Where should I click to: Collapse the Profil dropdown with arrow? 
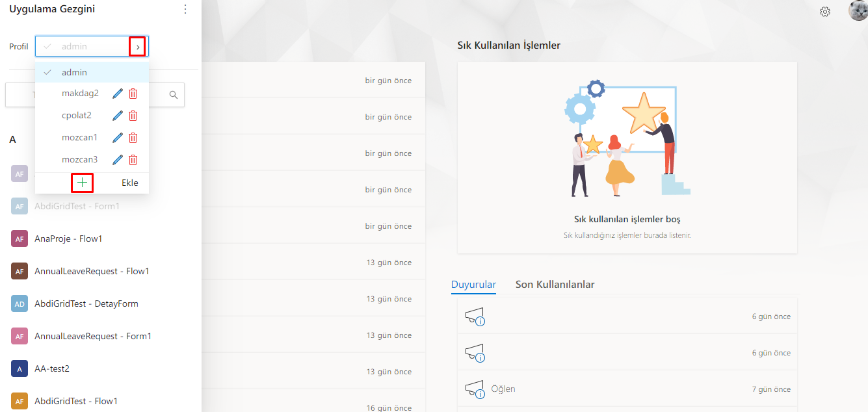point(137,47)
